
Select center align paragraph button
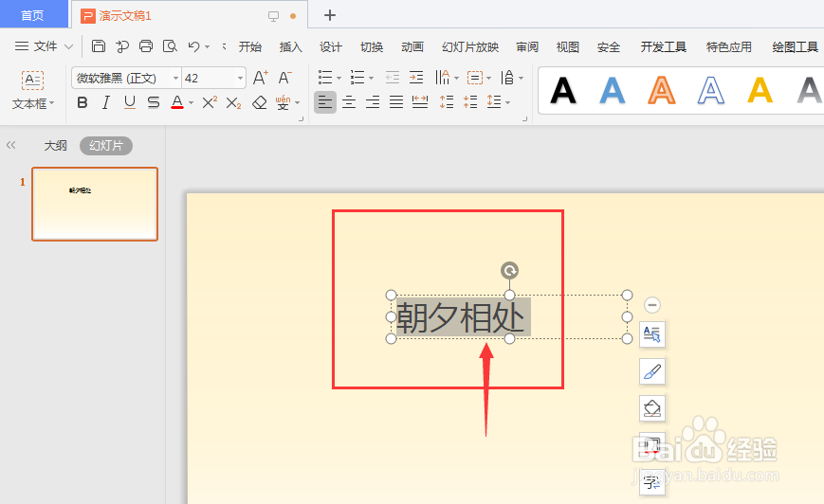coord(349,102)
